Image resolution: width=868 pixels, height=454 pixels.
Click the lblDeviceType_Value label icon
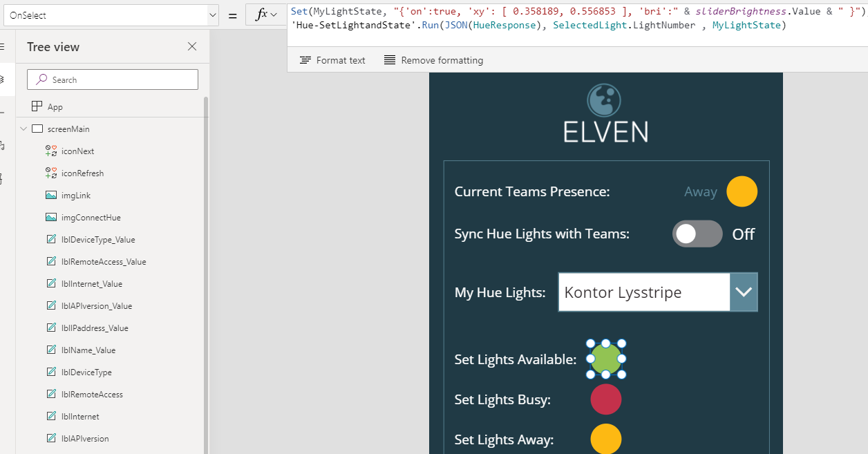[x=51, y=240]
